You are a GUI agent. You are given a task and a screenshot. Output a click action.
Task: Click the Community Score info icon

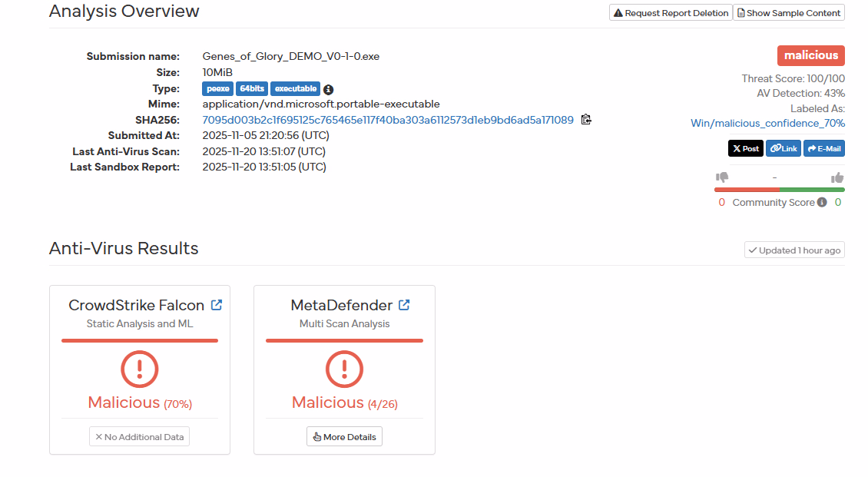pyautogui.click(x=822, y=203)
